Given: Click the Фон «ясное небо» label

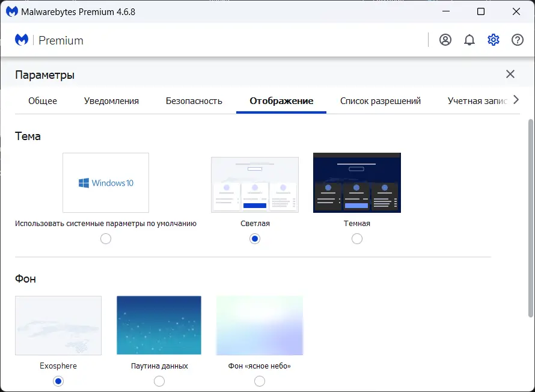Looking at the screenshot, I should pyautogui.click(x=259, y=366).
